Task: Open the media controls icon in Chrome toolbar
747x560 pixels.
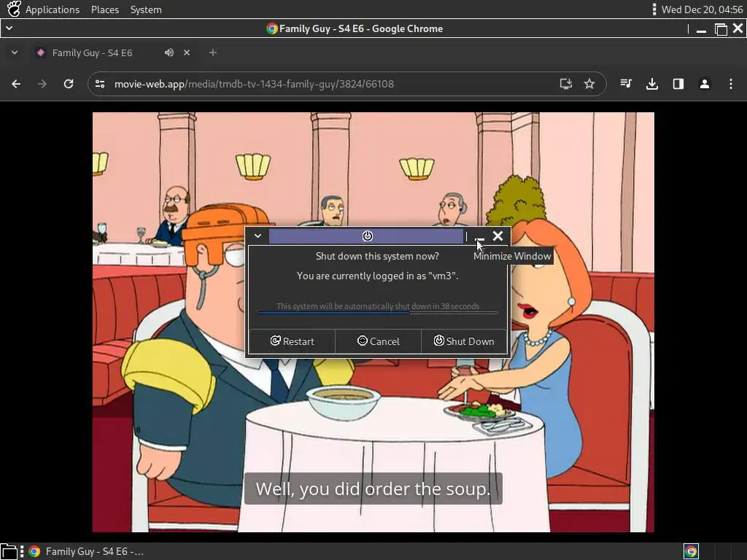Action: pyautogui.click(x=626, y=85)
